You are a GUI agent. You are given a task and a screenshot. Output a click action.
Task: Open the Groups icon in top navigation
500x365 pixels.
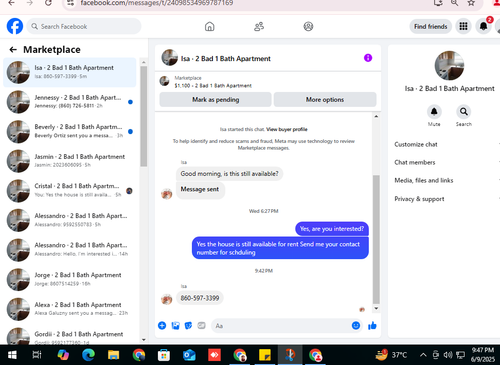[308, 26]
